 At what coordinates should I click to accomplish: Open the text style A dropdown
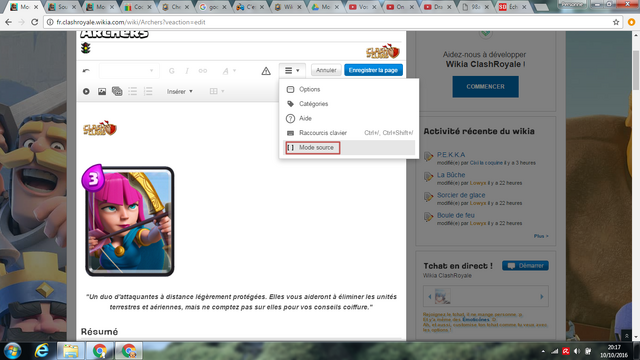(x=229, y=71)
